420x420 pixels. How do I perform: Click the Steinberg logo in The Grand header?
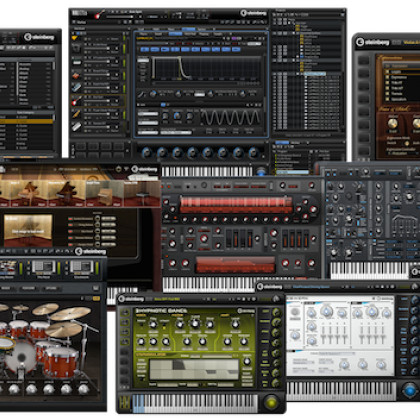pyautogui.click(x=144, y=169)
